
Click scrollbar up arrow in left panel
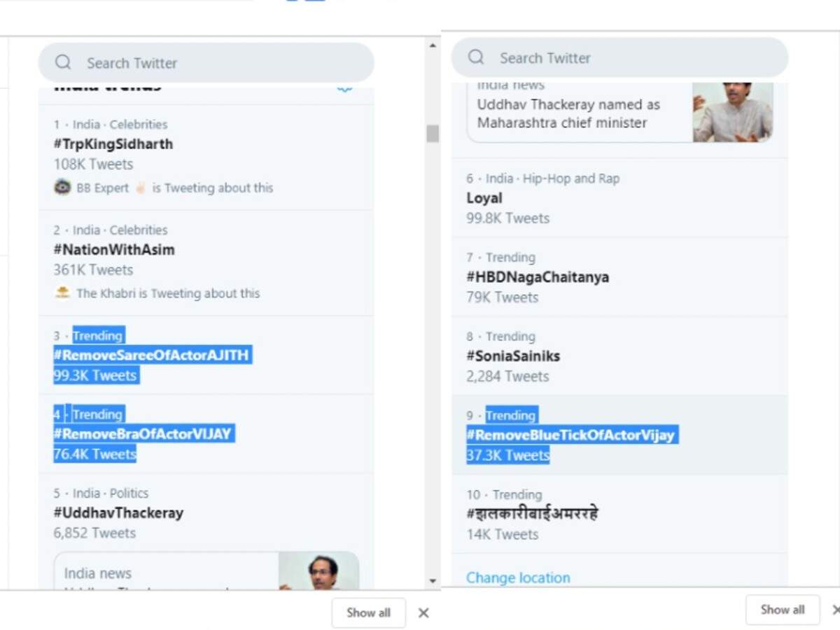click(433, 46)
